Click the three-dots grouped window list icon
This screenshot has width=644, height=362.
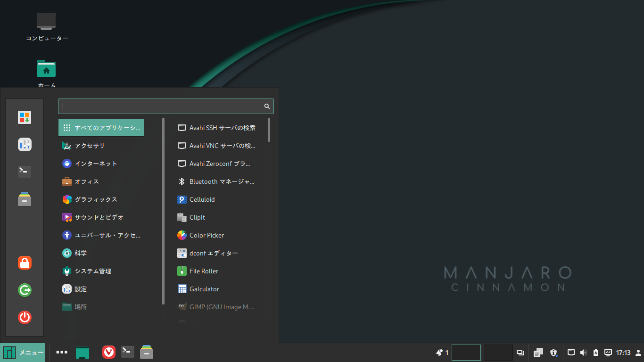pyautogui.click(x=62, y=352)
